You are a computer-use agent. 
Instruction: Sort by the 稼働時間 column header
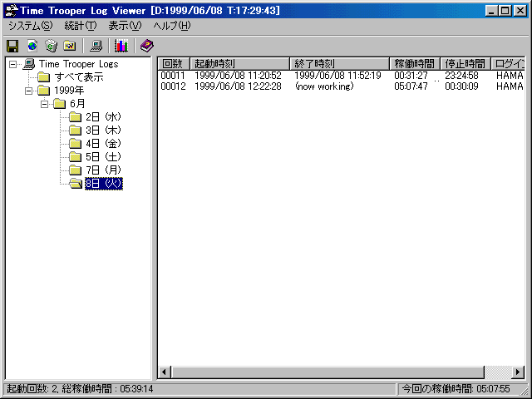[x=415, y=63]
